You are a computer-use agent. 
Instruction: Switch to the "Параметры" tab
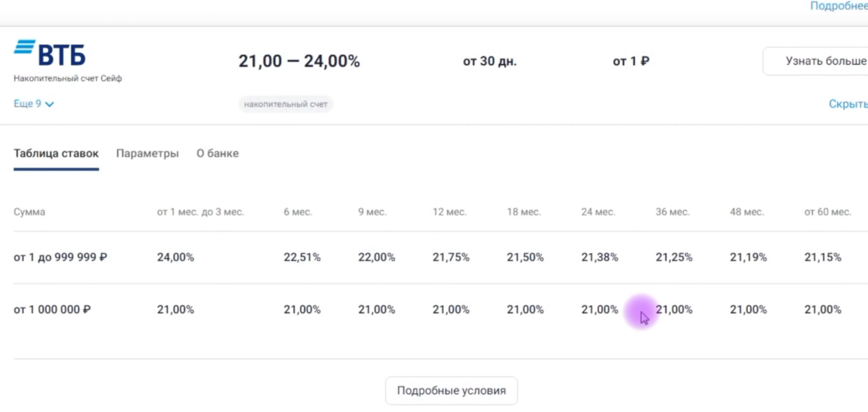pyautogui.click(x=148, y=153)
